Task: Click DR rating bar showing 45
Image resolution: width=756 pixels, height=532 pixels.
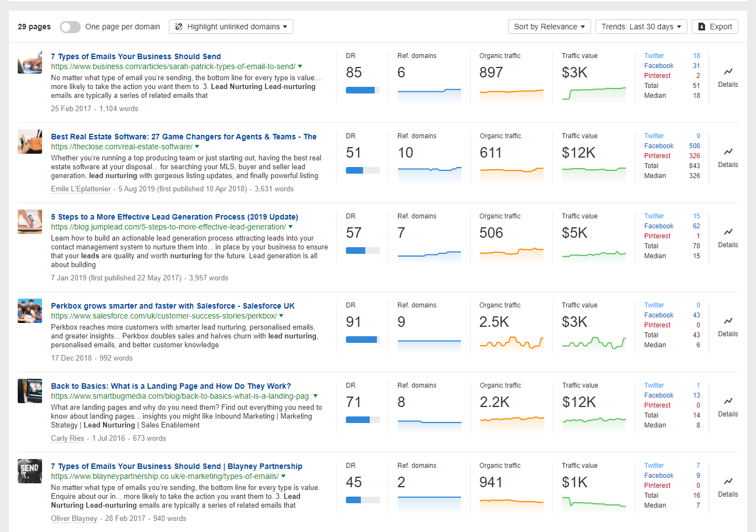Action: 363,500
